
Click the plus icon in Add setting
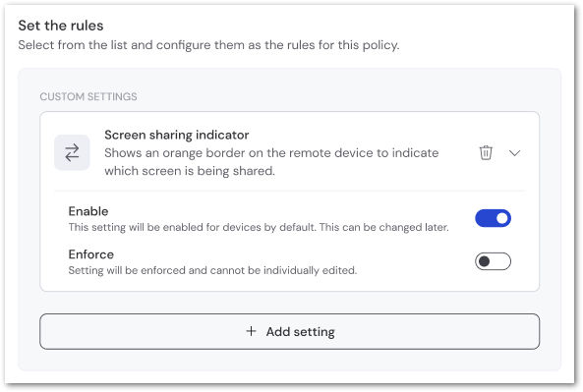tap(252, 331)
